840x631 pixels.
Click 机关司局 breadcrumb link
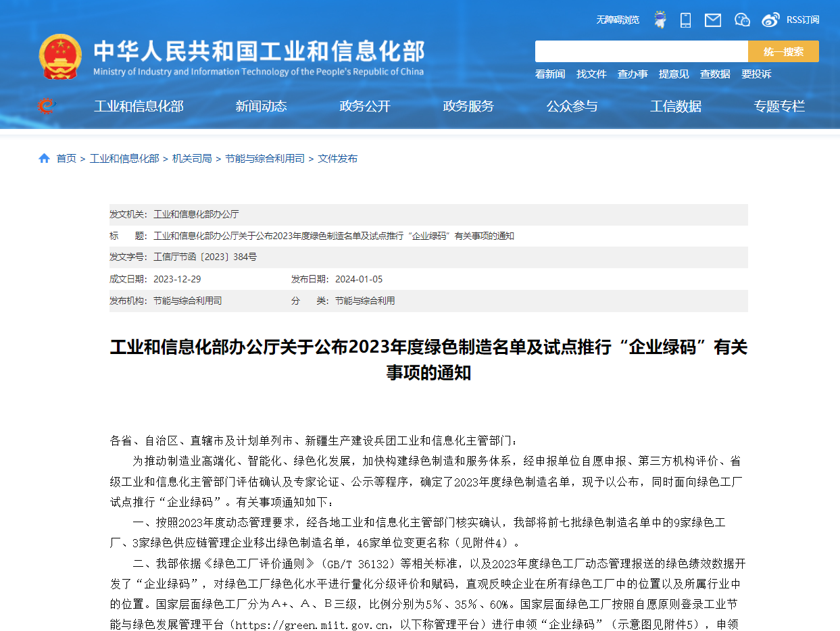192,158
